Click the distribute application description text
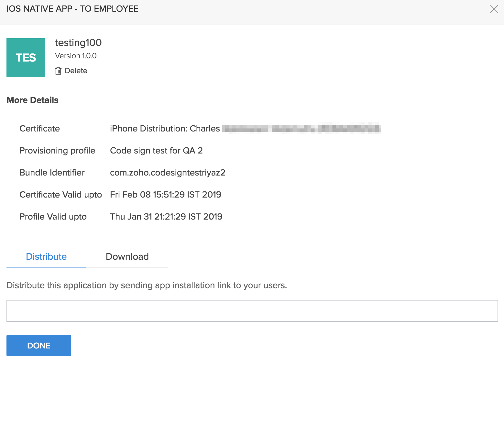 point(147,286)
